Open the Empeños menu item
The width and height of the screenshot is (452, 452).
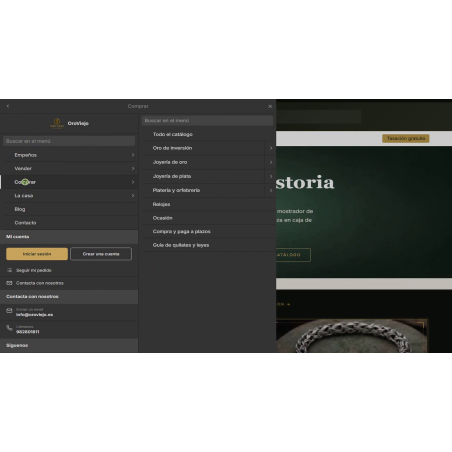tap(25, 155)
